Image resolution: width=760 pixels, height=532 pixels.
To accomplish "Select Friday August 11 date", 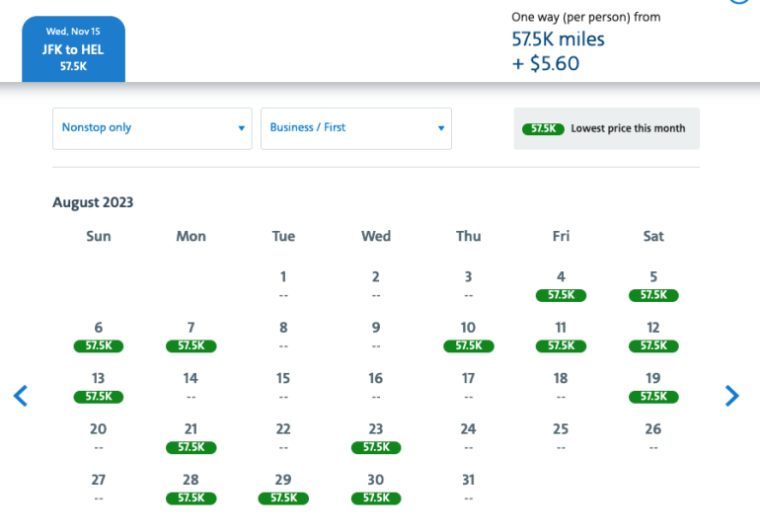I will pos(561,337).
